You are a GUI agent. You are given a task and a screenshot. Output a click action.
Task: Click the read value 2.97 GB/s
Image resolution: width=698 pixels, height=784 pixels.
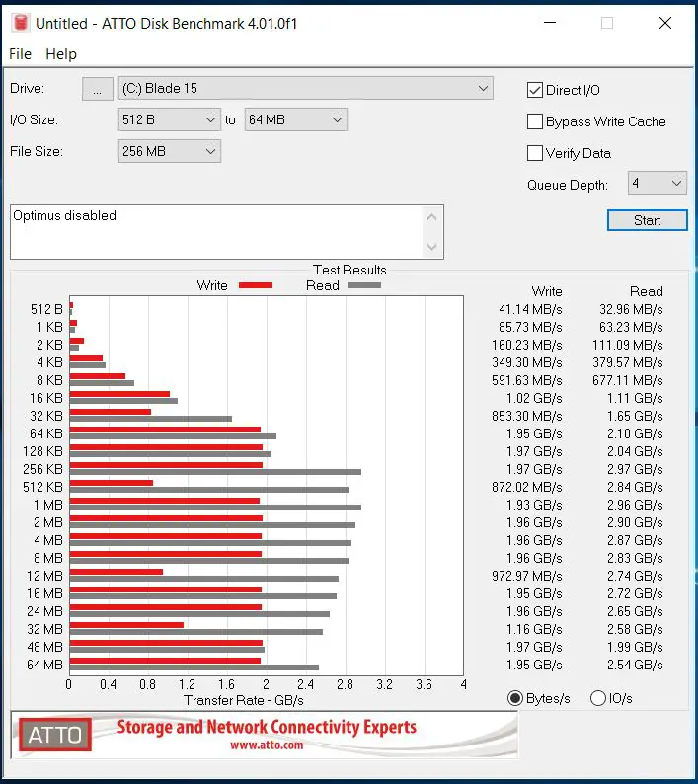[635, 469]
